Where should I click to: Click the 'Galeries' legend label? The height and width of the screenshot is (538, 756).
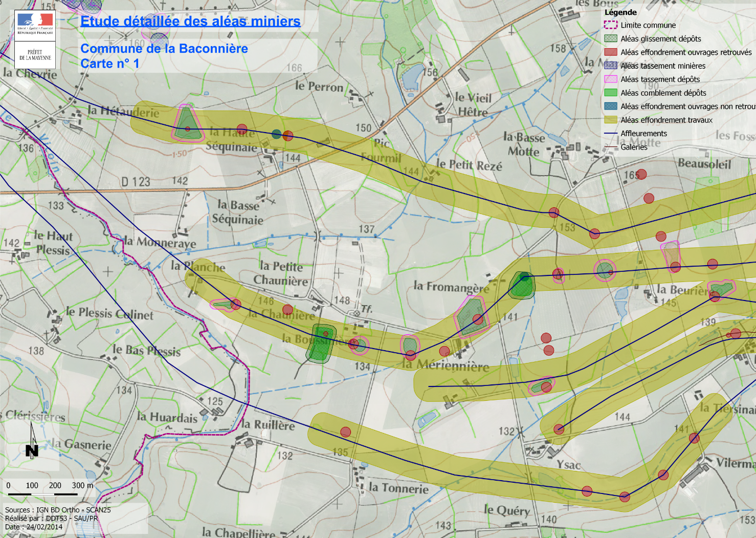[634, 147]
